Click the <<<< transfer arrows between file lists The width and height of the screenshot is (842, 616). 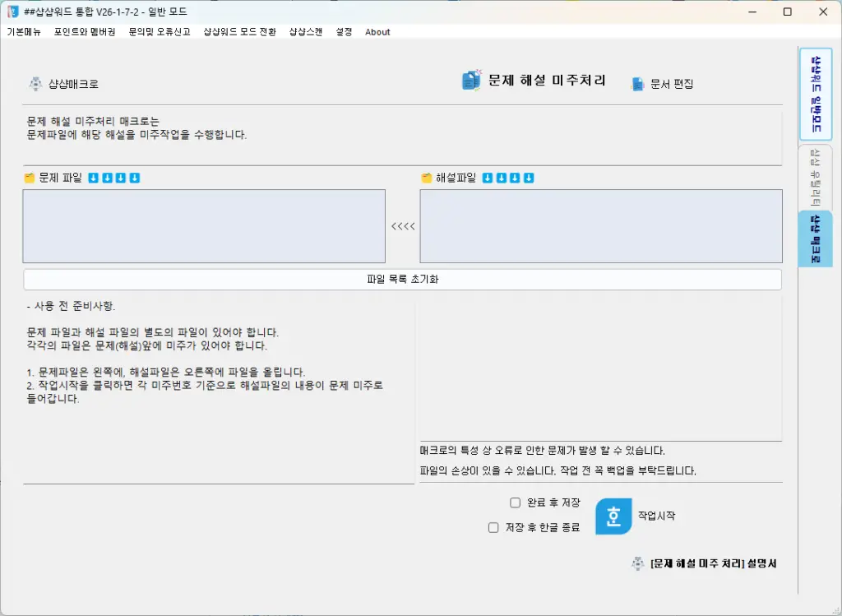pyautogui.click(x=403, y=225)
